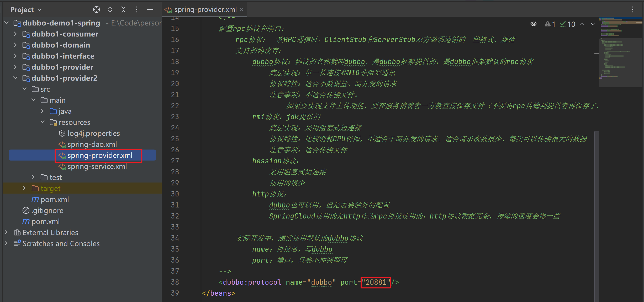Select Scratches and Consoles
644x302 pixels.
tap(61, 243)
